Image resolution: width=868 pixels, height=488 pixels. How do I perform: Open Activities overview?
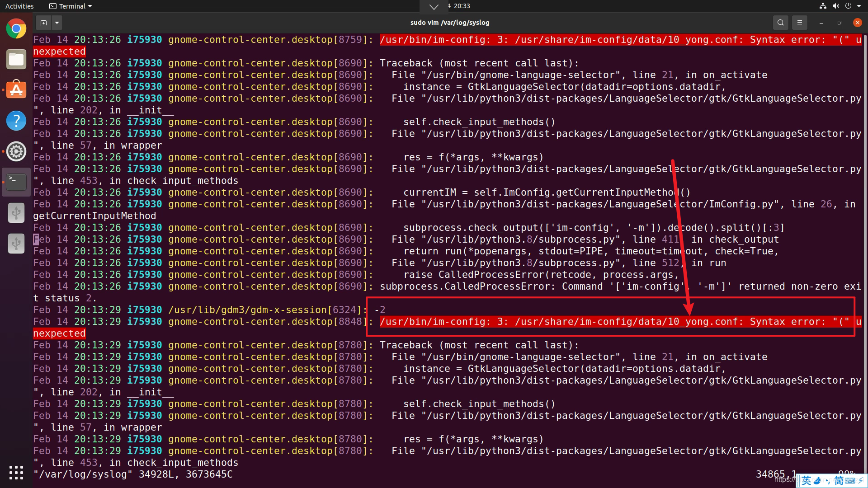click(x=19, y=6)
